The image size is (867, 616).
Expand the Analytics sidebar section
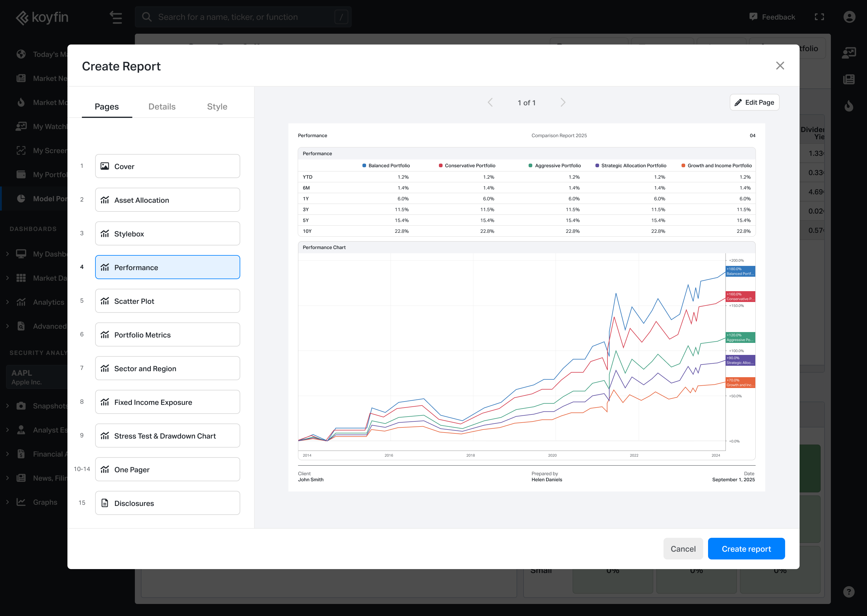(8, 302)
